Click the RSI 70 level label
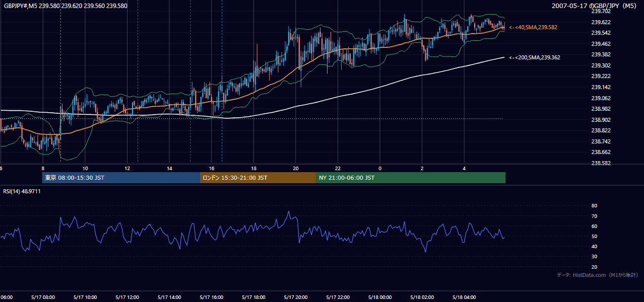 [594, 216]
